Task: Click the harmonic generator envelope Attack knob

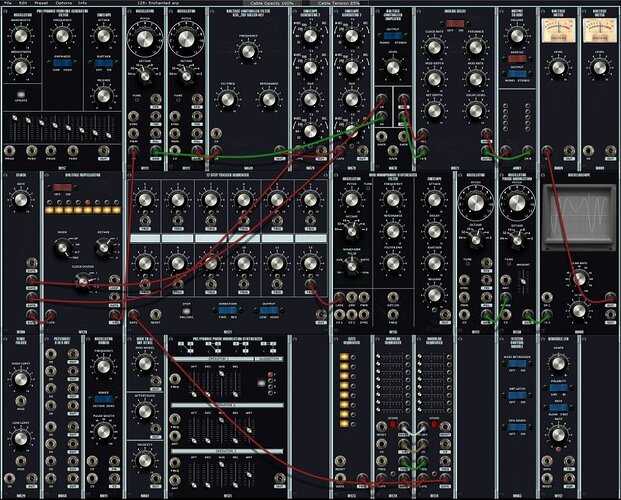Action: click(104, 36)
